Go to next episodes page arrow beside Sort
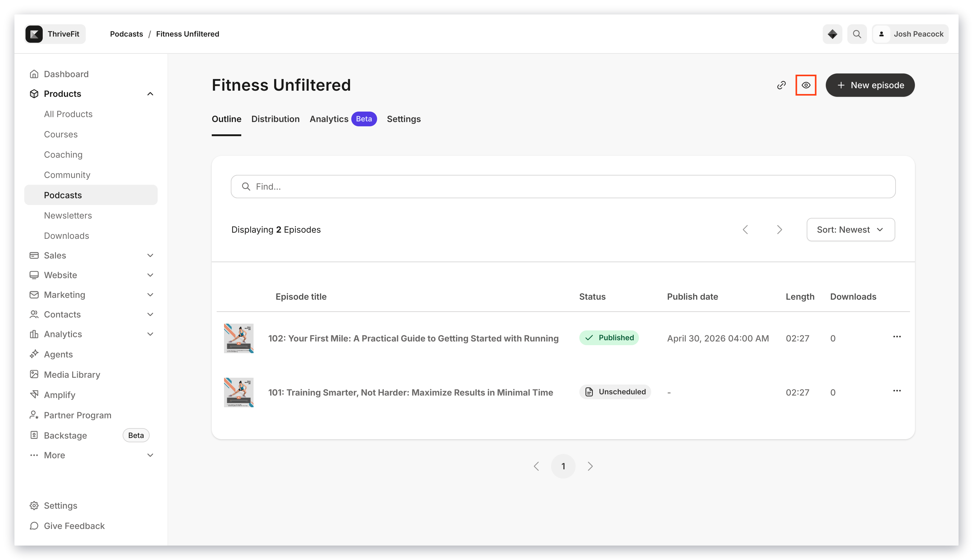The image size is (973, 560). pyautogui.click(x=779, y=230)
